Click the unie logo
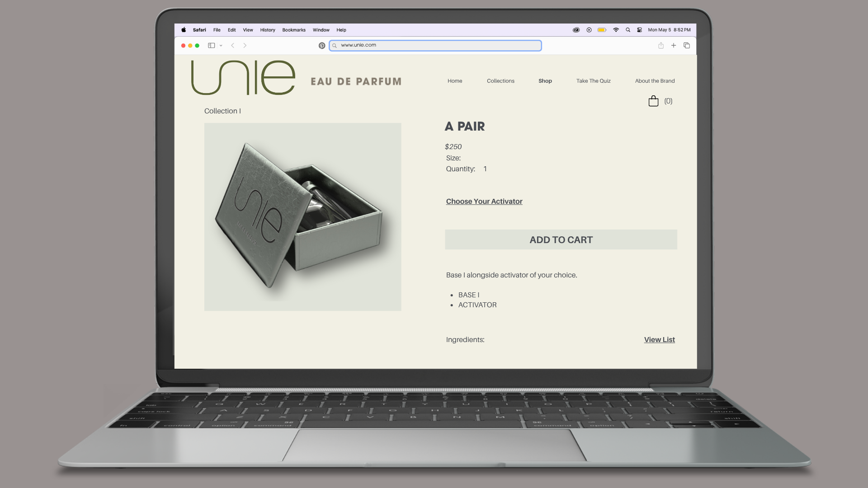 (x=243, y=78)
